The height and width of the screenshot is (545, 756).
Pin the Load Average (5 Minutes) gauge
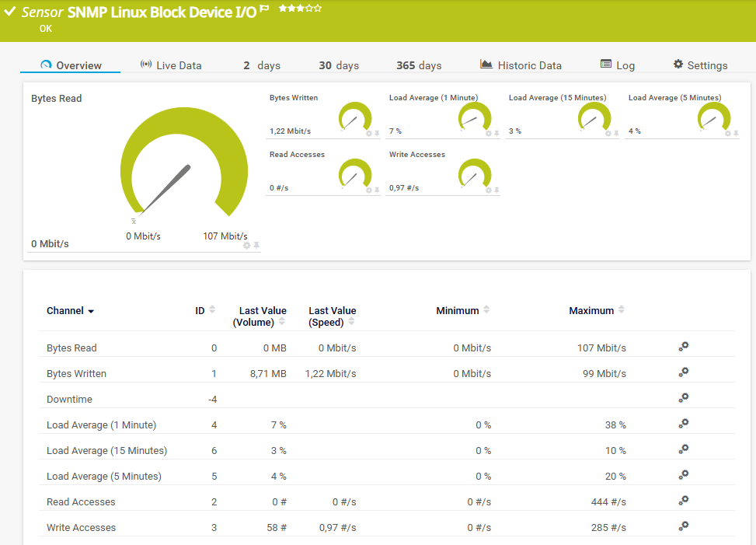tap(736, 134)
